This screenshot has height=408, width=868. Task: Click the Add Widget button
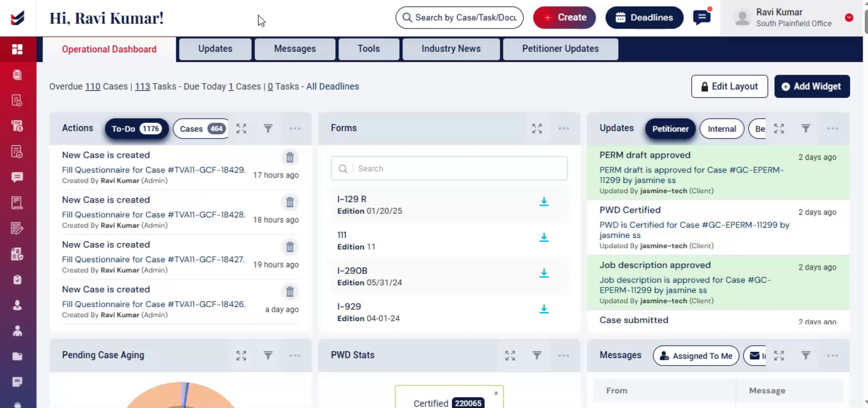tap(812, 86)
